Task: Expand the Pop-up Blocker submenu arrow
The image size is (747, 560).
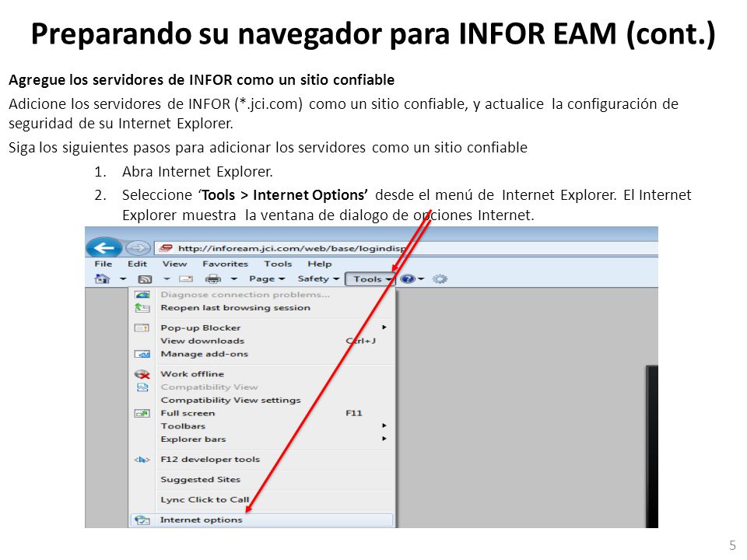Action: 384,327
